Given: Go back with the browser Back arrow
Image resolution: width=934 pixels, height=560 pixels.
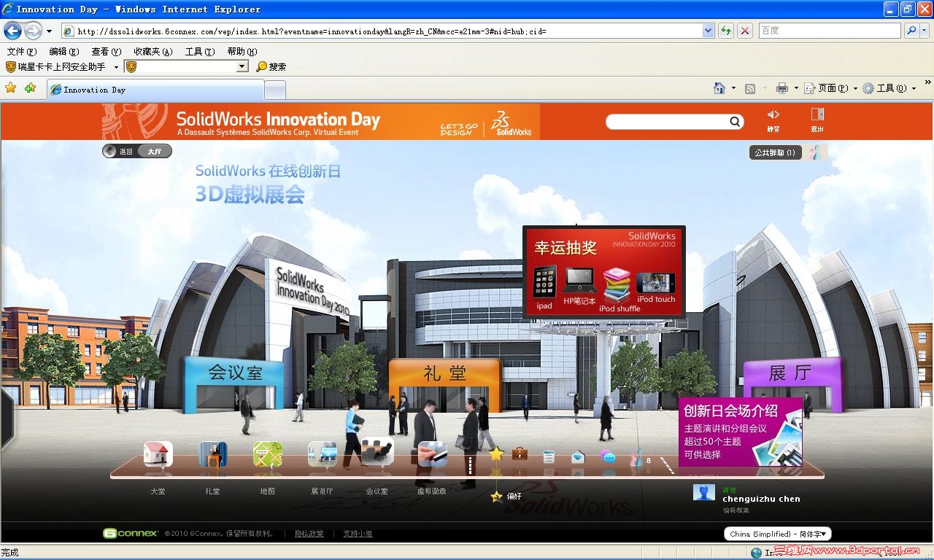Looking at the screenshot, I should pyautogui.click(x=13, y=31).
